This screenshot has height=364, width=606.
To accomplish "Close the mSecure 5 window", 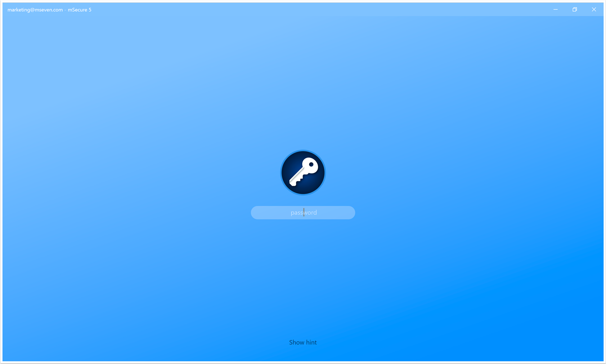I will click(x=594, y=9).
